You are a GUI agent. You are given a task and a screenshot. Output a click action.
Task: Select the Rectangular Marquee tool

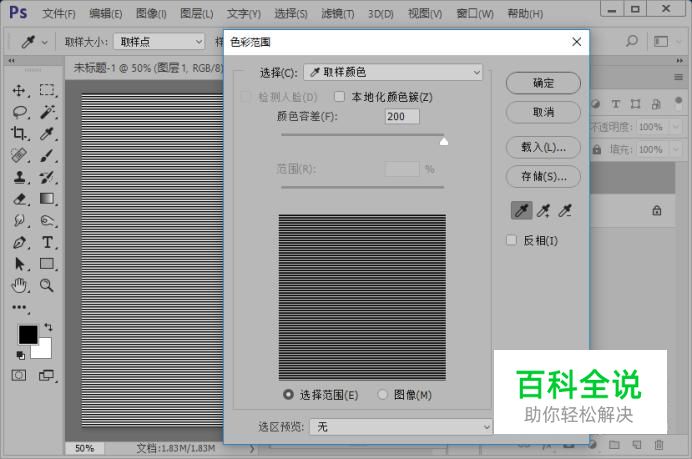tap(47, 90)
